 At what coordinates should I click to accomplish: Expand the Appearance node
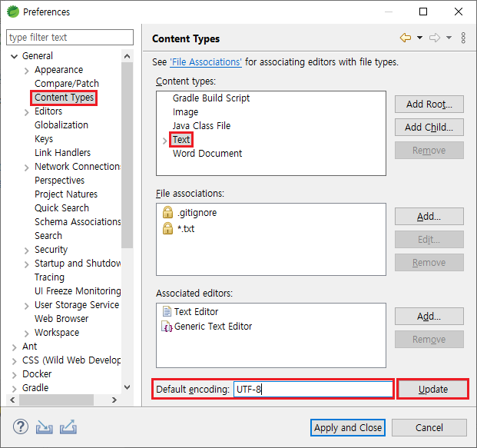point(26,71)
